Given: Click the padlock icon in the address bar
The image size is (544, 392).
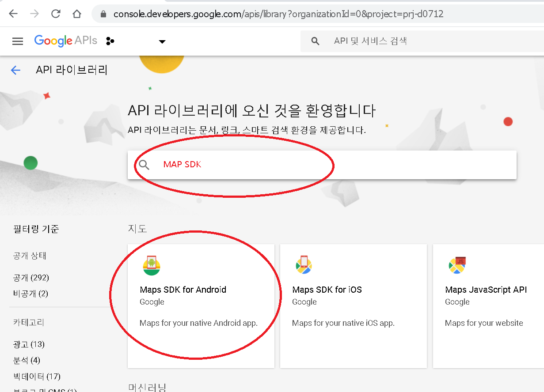Looking at the screenshot, I should click(x=104, y=14).
